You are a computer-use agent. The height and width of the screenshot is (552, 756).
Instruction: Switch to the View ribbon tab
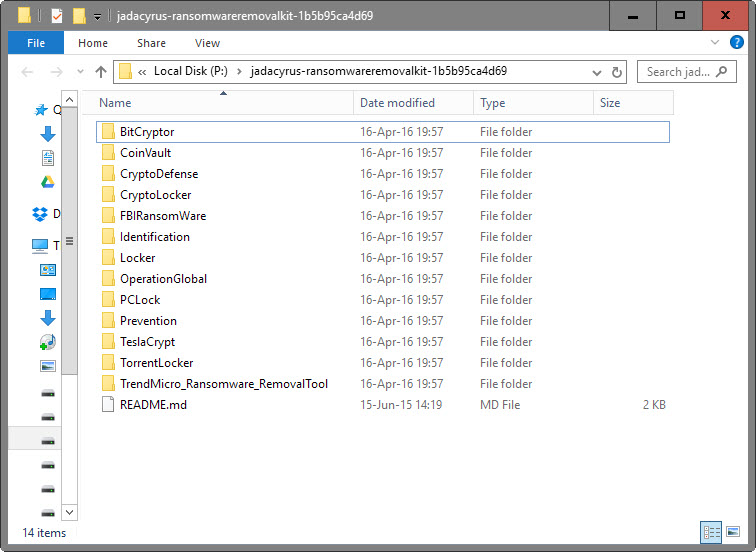pos(207,43)
